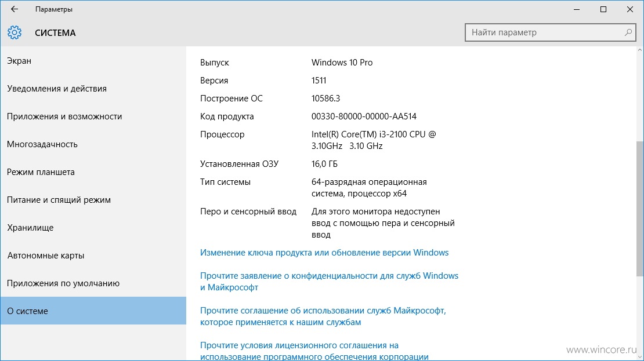Click the Settings gear icon

15,32
